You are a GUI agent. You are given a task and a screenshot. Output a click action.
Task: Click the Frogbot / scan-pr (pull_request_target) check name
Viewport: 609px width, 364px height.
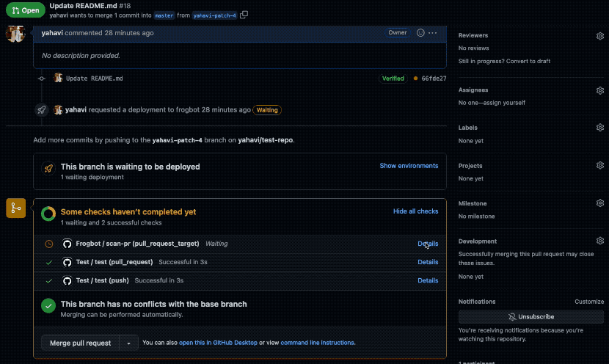(137, 244)
